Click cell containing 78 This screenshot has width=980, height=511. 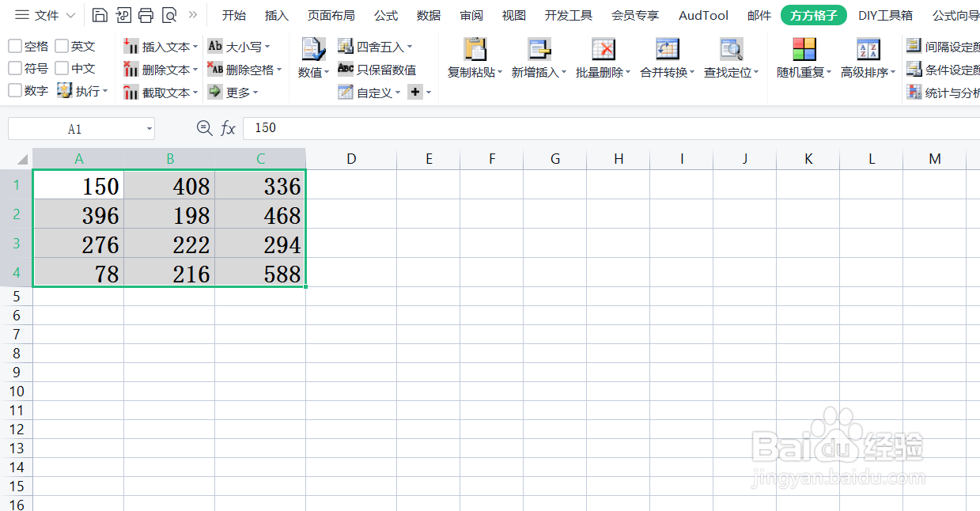tap(78, 273)
